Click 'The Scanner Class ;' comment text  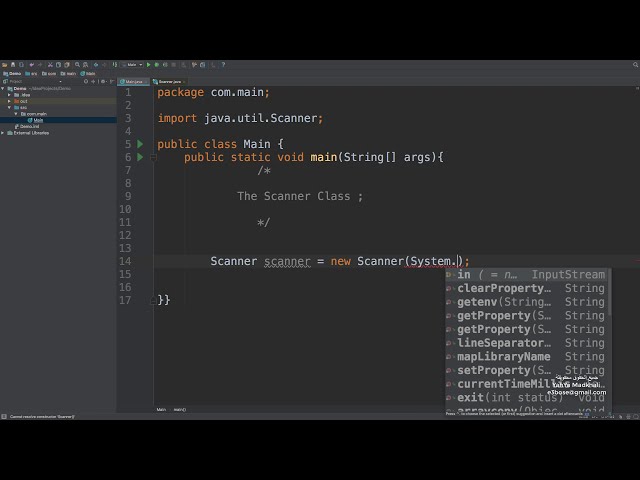click(x=300, y=196)
